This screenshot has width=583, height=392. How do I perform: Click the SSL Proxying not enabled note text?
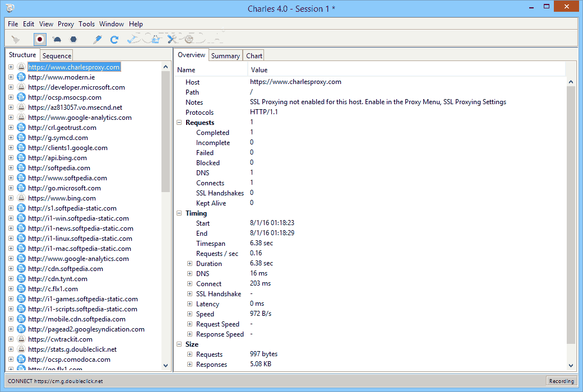tap(378, 102)
